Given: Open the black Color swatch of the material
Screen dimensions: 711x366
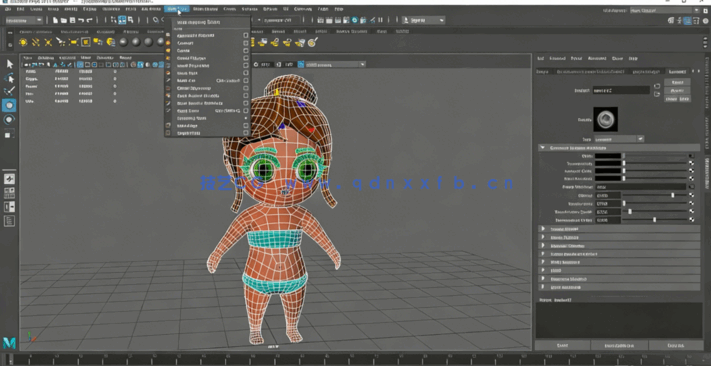Looking at the screenshot, I should click(x=608, y=156).
